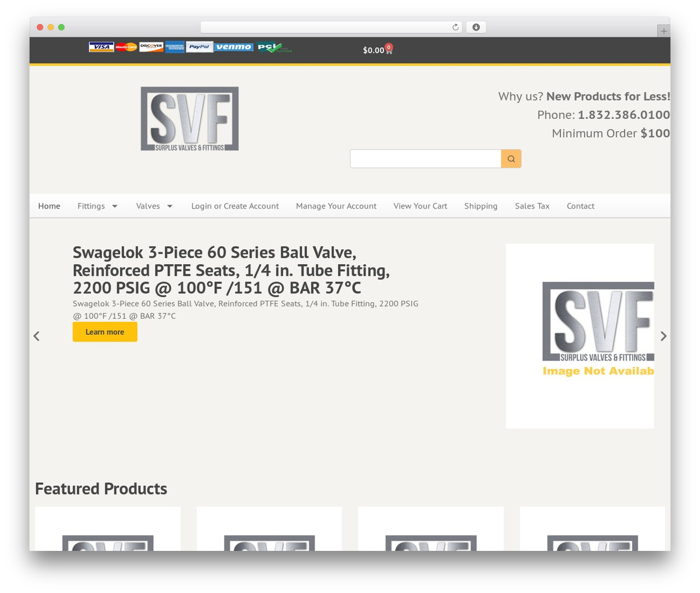Click the browser download icon
This screenshot has height=593, width=700.
point(476,27)
